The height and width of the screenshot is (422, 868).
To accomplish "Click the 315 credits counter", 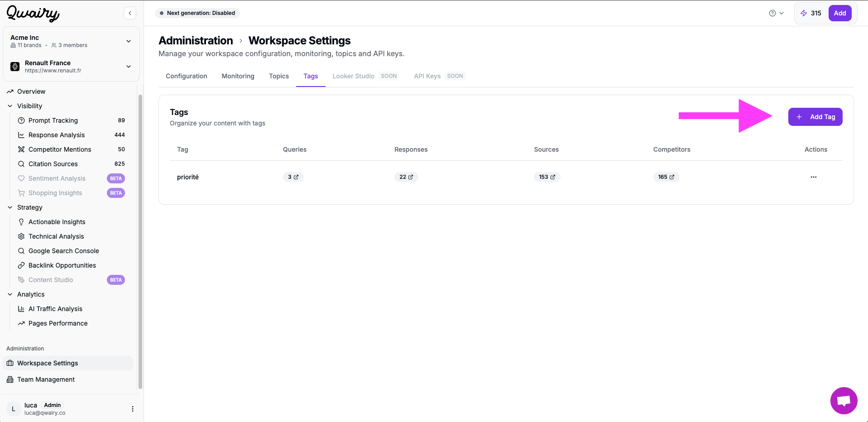I will [816, 13].
